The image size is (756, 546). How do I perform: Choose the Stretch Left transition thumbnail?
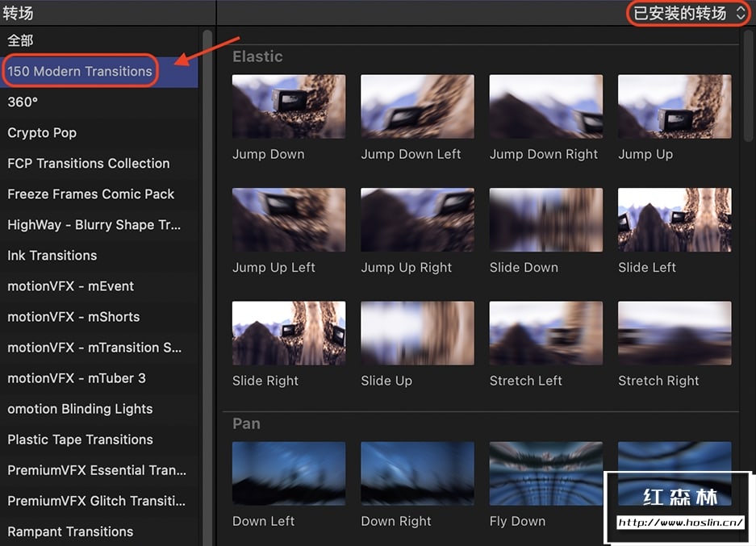coord(545,333)
